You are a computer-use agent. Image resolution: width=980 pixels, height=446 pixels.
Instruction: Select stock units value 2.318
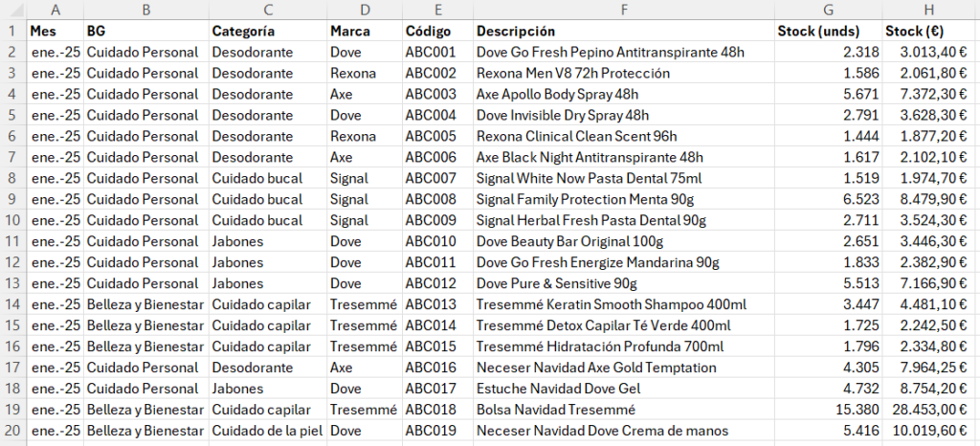(829, 52)
